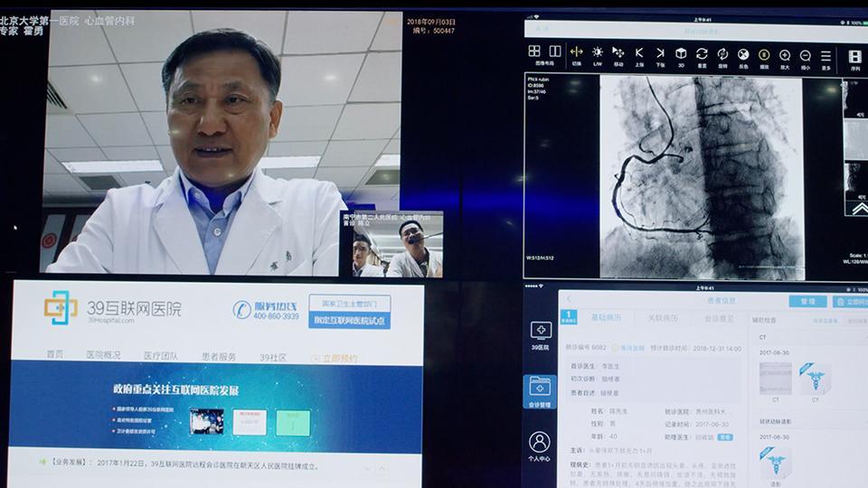Zoom out with the 缩小 magnifier icon
Viewport: 868px width, 488px height.
(x=806, y=55)
